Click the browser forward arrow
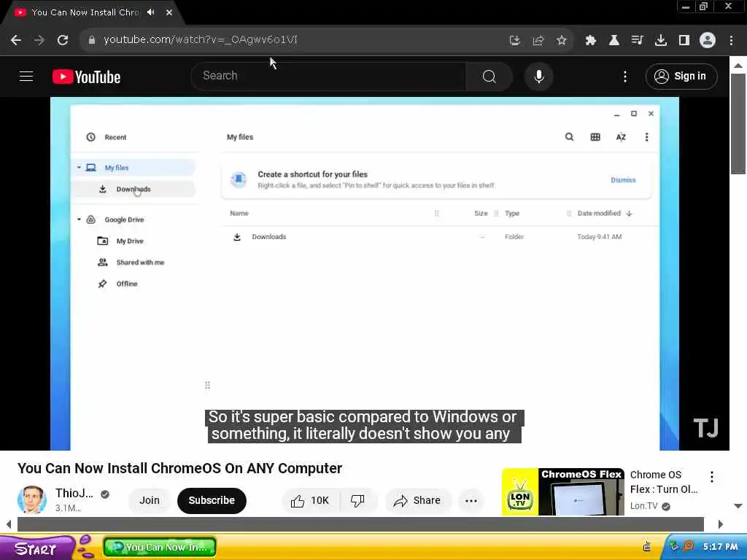 (x=39, y=40)
